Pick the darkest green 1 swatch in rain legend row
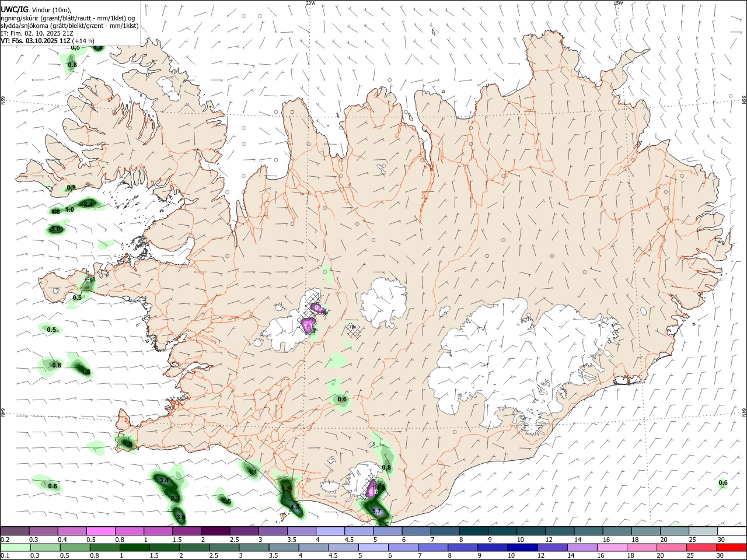The image size is (747, 560). click(x=135, y=547)
